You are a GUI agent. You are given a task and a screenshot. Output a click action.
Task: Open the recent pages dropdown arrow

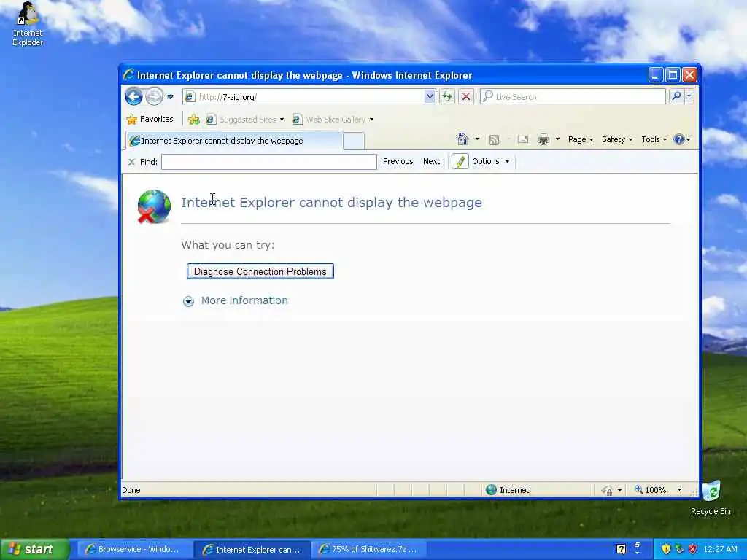pyautogui.click(x=171, y=97)
